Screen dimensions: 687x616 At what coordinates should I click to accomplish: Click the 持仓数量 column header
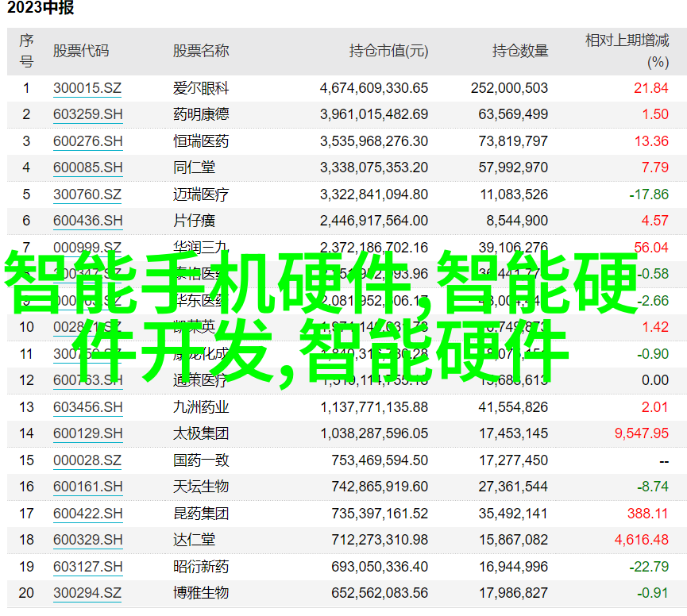pyautogui.click(x=520, y=51)
